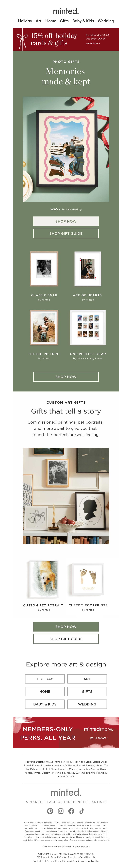Viewport: 132px width, 868px height.
Task: Open Baby & Kids navigation item
Action: [83, 21]
